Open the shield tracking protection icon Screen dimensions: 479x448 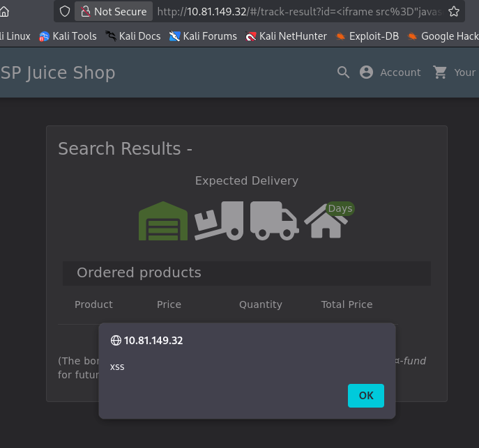tap(64, 12)
